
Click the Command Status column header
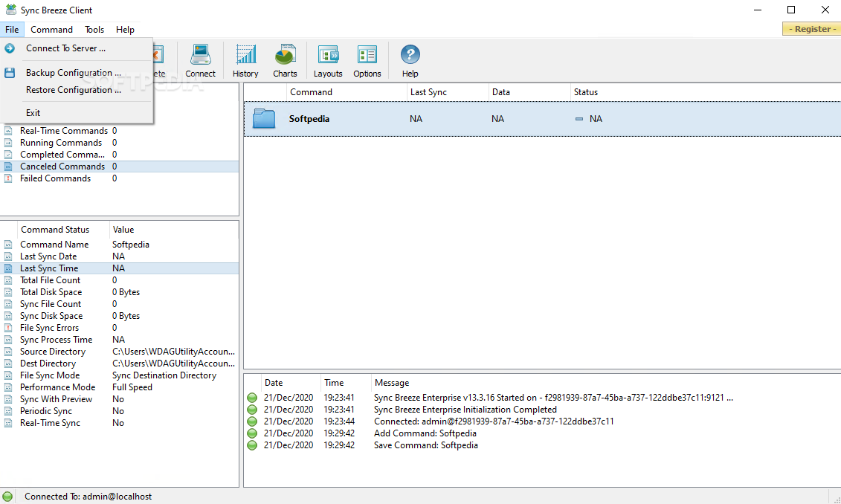click(x=63, y=230)
